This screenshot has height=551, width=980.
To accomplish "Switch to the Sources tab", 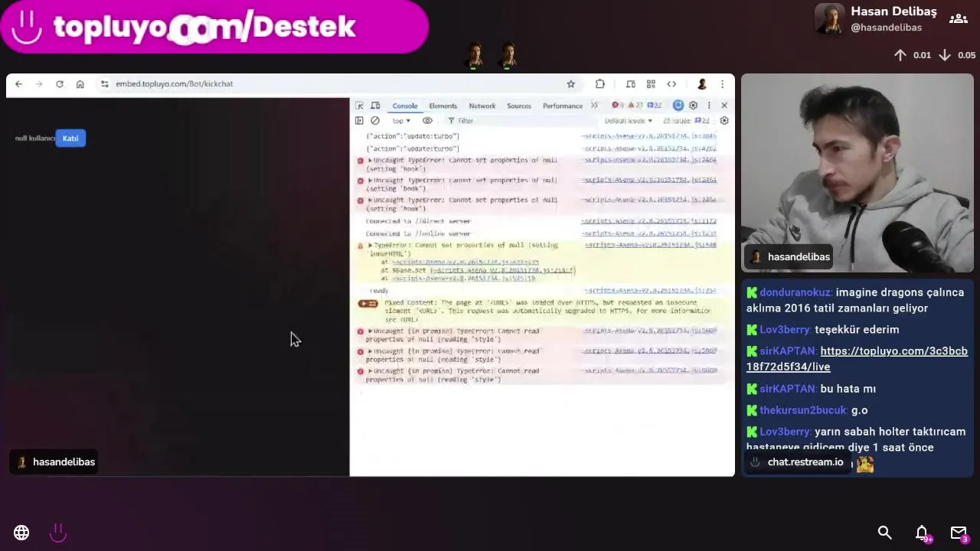I will coord(518,106).
